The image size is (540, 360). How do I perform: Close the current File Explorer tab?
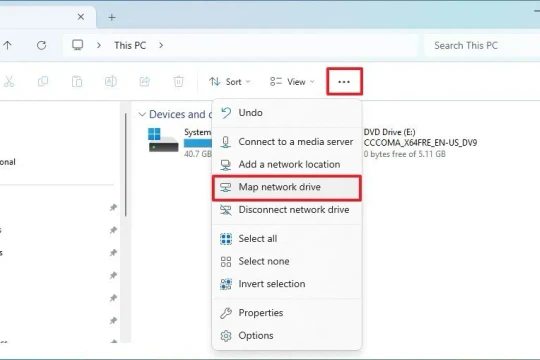pos(81,17)
